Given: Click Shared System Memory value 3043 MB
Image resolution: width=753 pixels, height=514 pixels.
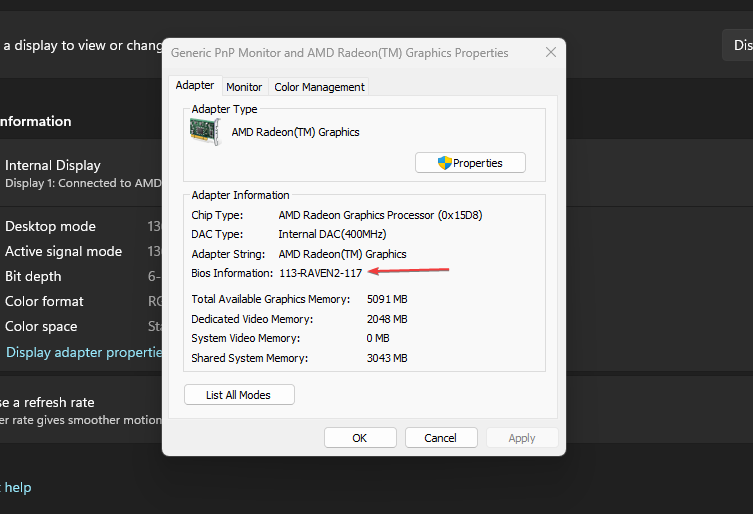Looking at the screenshot, I should [387, 358].
